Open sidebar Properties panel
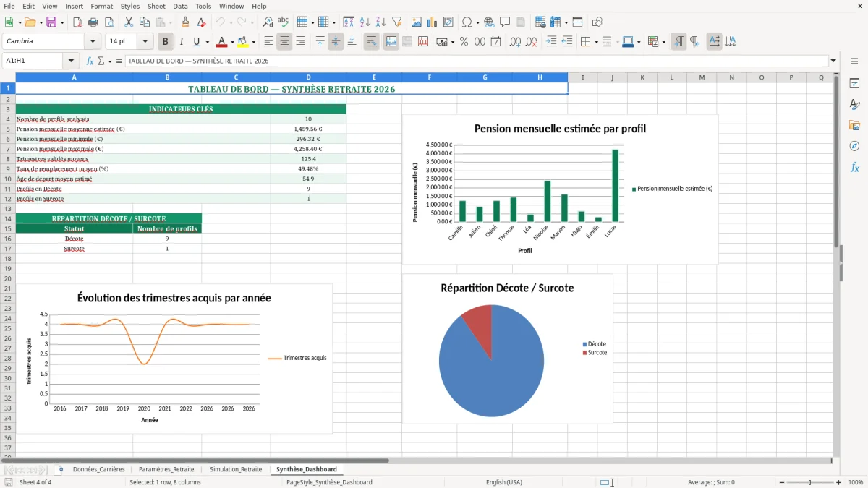The width and height of the screenshot is (868, 488). click(854, 84)
